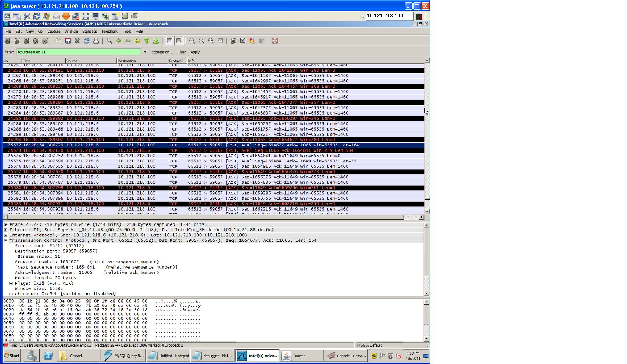Reload the capture file with the toolbar icon

click(87, 41)
